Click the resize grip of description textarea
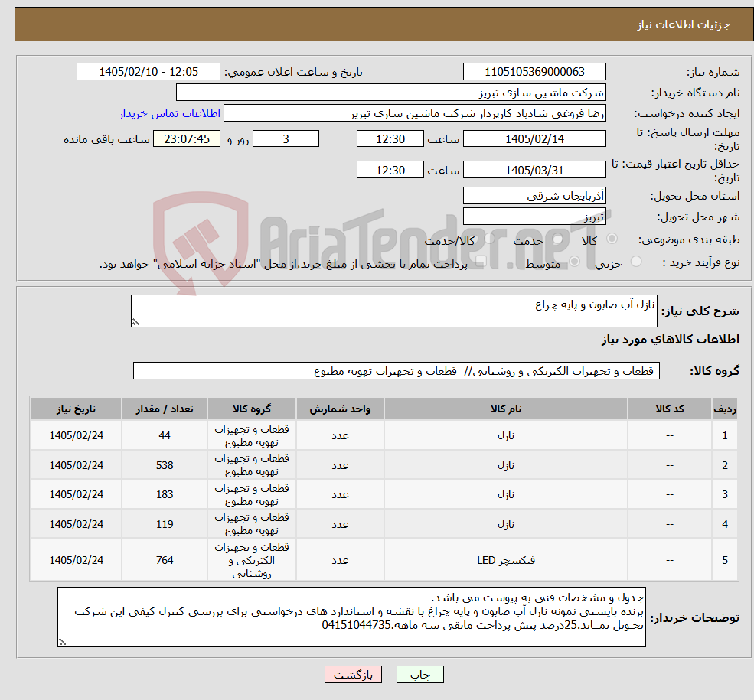This screenshot has width=754, height=700. [135, 323]
